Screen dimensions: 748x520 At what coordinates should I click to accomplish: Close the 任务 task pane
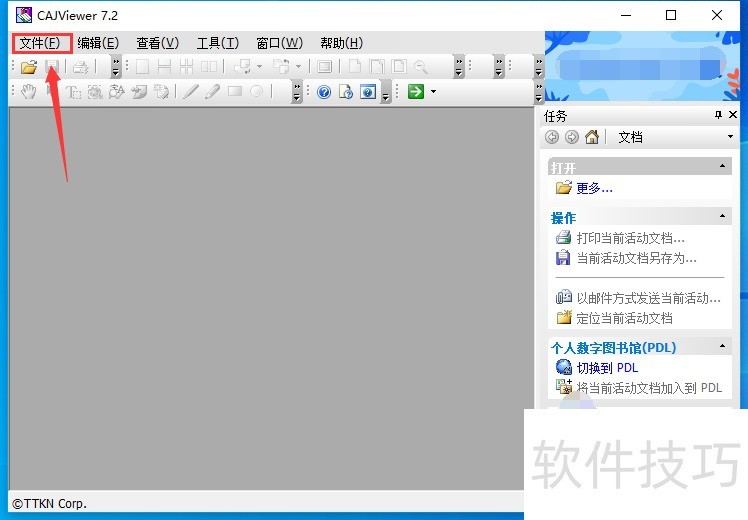pos(733,115)
